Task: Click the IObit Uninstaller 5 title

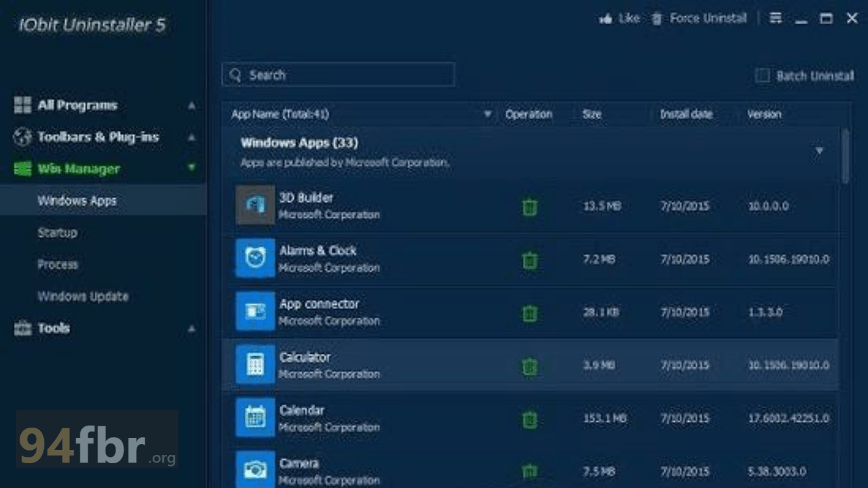Action: [x=92, y=25]
